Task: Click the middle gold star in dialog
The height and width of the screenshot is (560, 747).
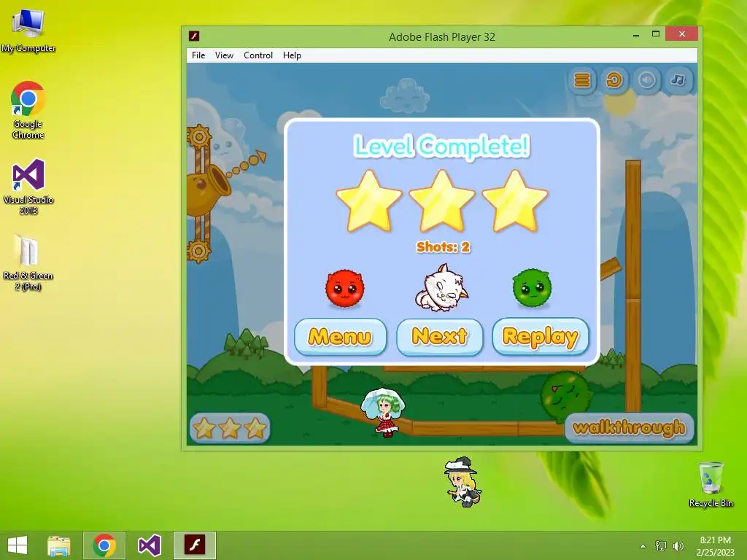Action: (442, 201)
